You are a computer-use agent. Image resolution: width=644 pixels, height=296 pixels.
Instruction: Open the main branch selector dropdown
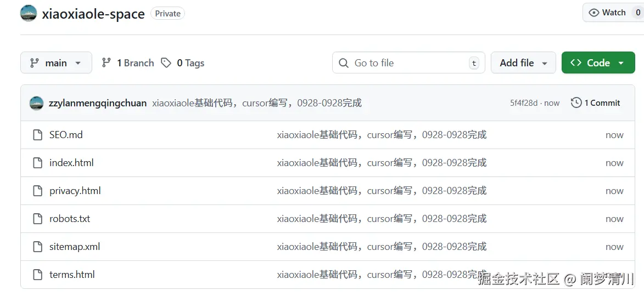click(x=56, y=63)
